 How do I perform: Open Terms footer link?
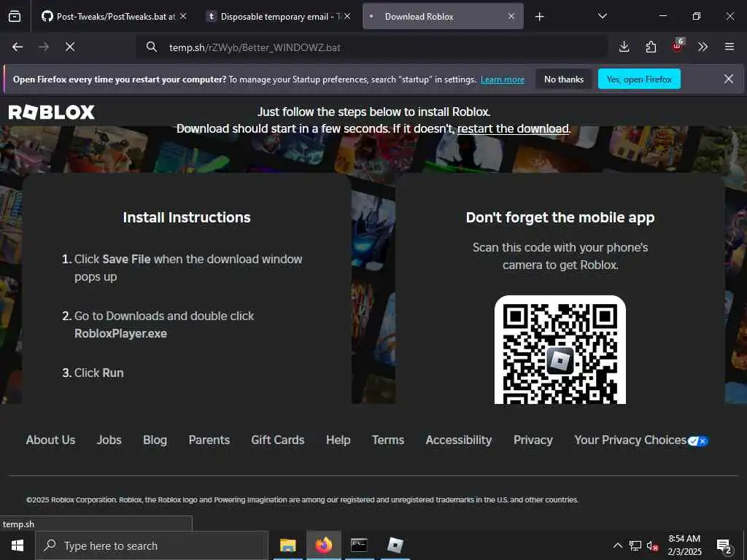(x=388, y=440)
